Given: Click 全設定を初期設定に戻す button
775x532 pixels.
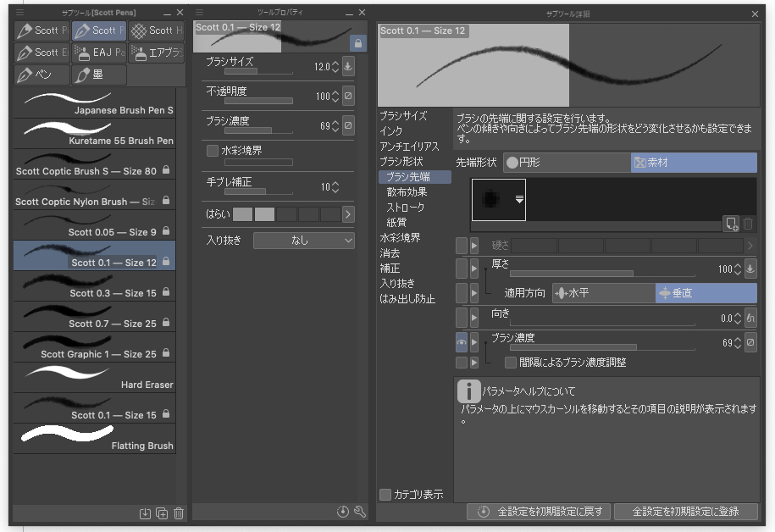Looking at the screenshot, I should click(539, 512).
